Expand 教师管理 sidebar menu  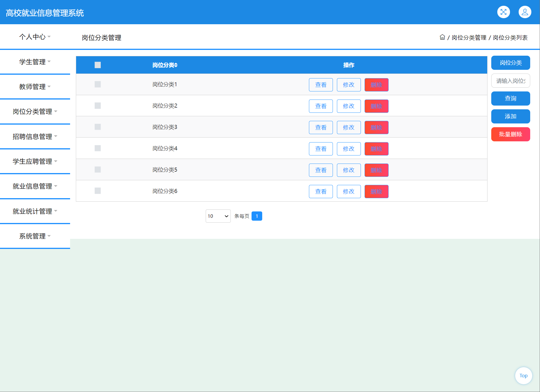click(35, 87)
